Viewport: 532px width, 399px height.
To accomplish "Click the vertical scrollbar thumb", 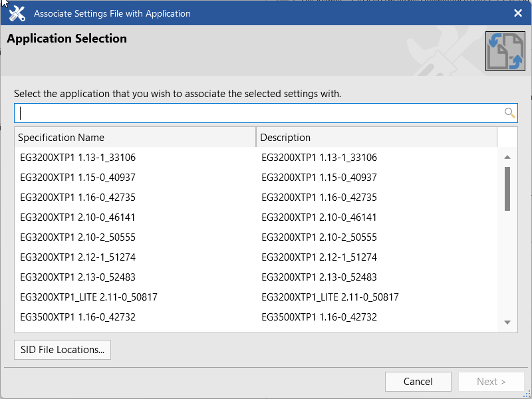I will pyautogui.click(x=507, y=188).
